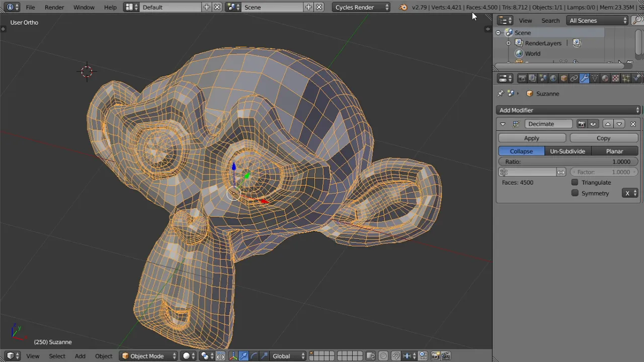Toggle proportional editing circle icon

pyautogui.click(x=383, y=356)
